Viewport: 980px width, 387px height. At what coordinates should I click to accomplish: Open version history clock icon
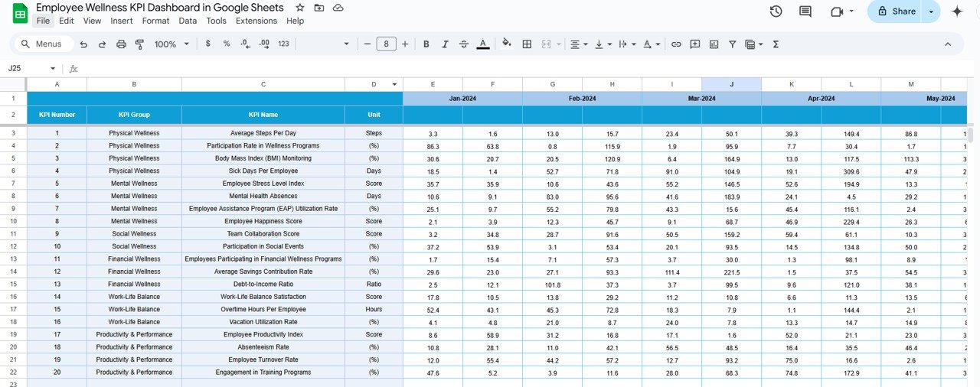click(776, 11)
